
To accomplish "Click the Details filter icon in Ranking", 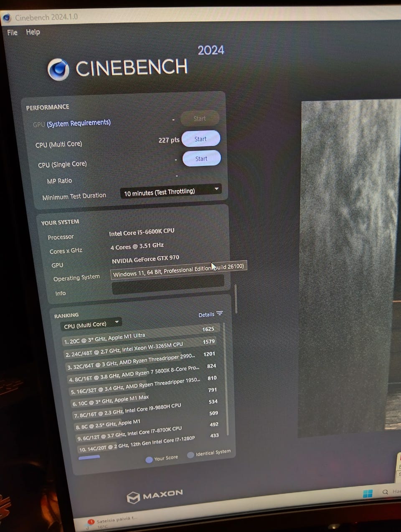I will (219, 313).
